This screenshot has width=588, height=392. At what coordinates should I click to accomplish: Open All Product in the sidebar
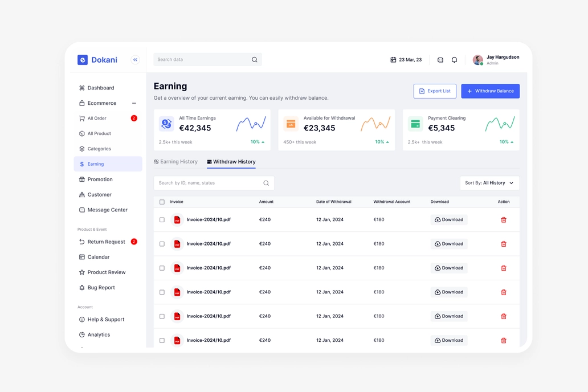point(108,133)
